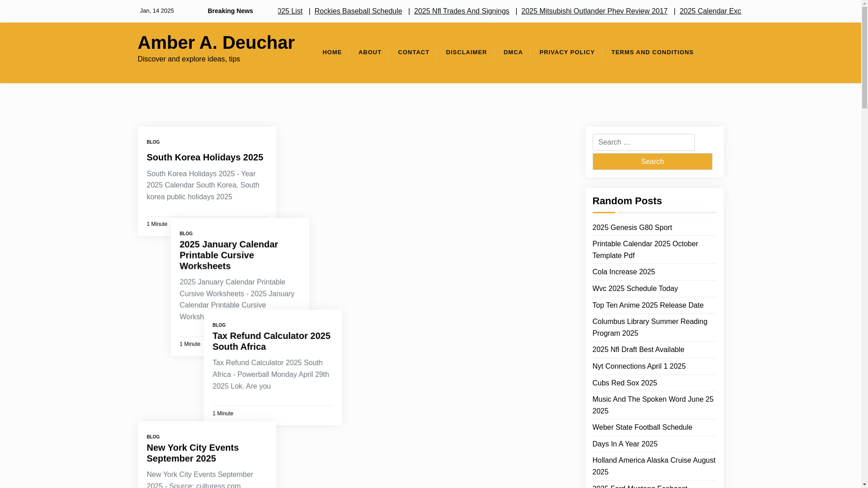Screen dimensions: 868x488
Task: Open the PRIVACY POLICY page
Action: coord(567,52)
